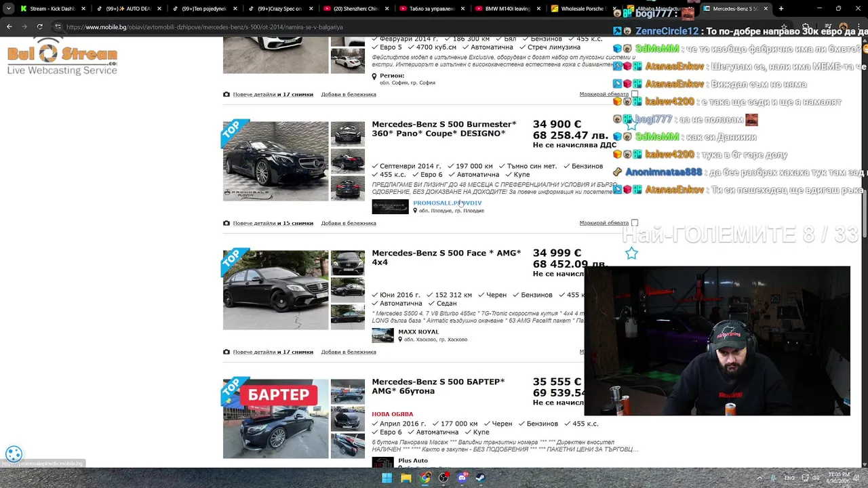
Task: Open main photo of S 500 Face AMG
Action: (x=275, y=290)
